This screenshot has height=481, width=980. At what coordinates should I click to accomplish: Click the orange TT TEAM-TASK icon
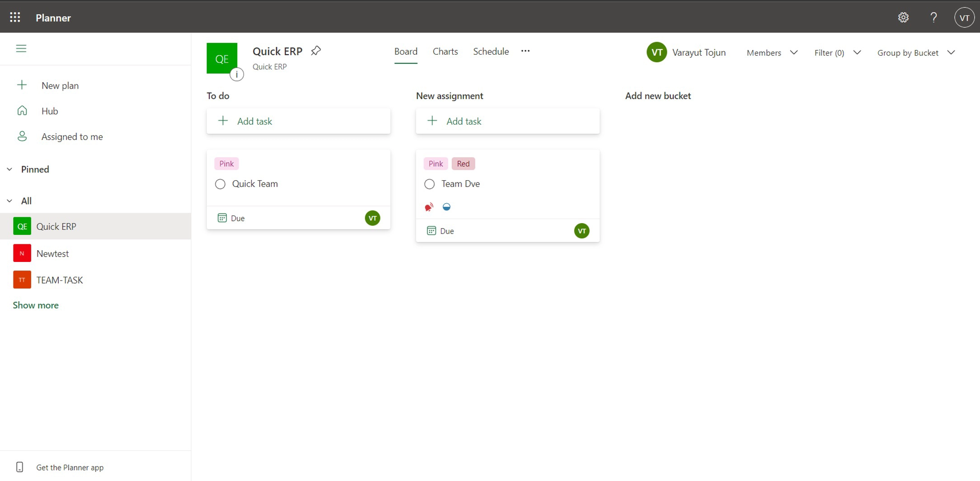coord(22,280)
